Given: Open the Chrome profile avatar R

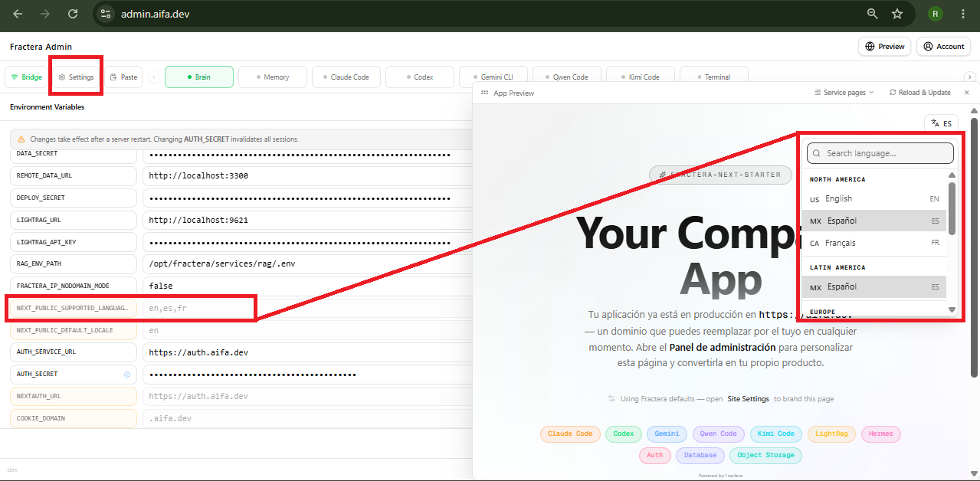Looking at the screenshot, I should tap(935, 14).
